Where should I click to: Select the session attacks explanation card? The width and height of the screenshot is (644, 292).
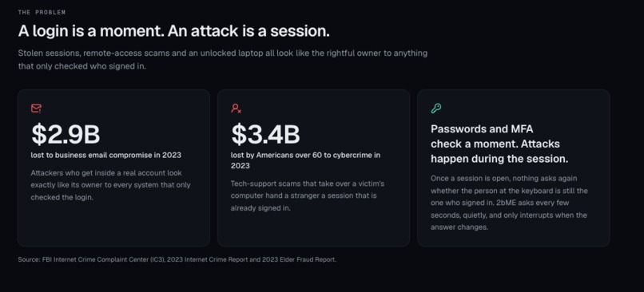coord(514,168)
